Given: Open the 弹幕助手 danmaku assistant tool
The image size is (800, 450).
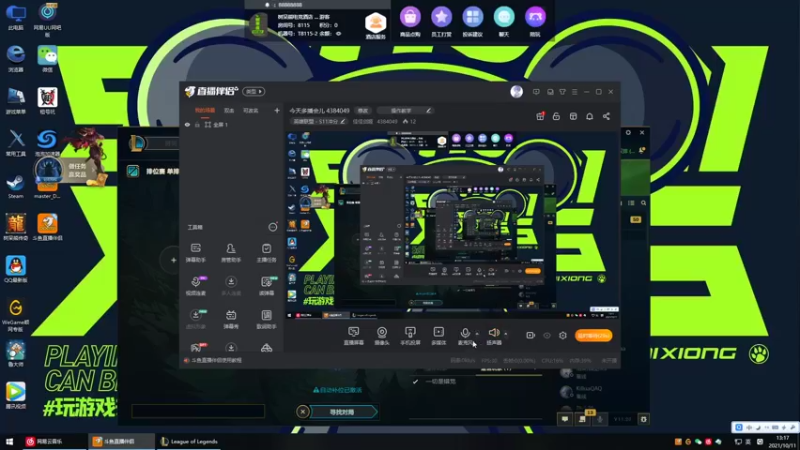Looking at the screenshot, I should [195, 253].
